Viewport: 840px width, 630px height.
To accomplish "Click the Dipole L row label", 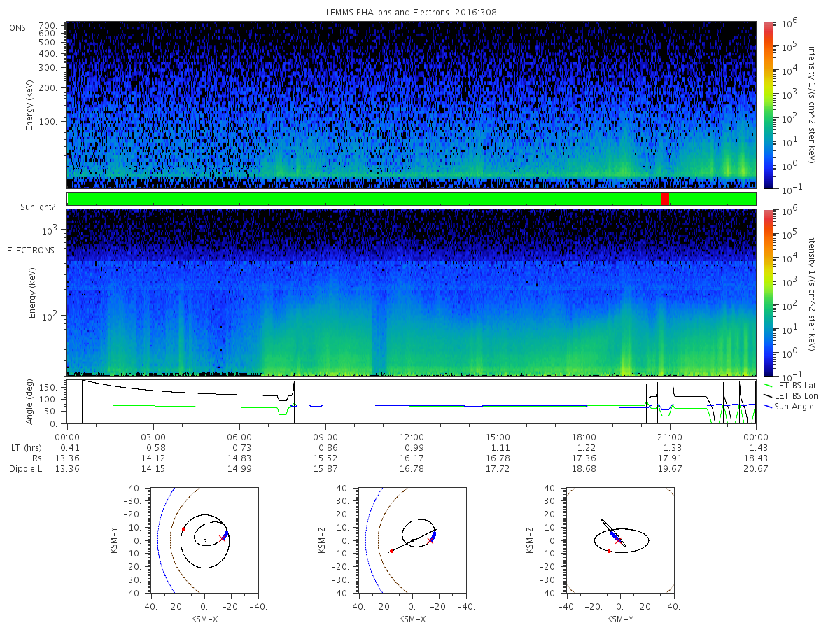I will (x=25, y=468).
